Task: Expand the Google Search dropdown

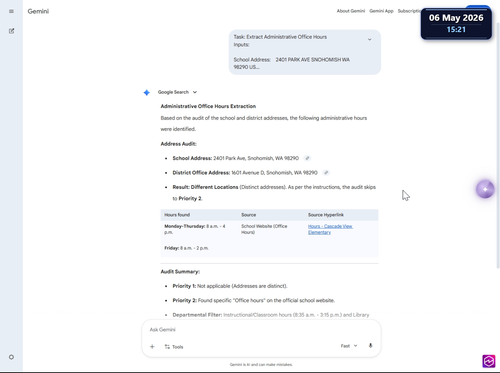Action: pyautogui.click(x=177, y=92)
